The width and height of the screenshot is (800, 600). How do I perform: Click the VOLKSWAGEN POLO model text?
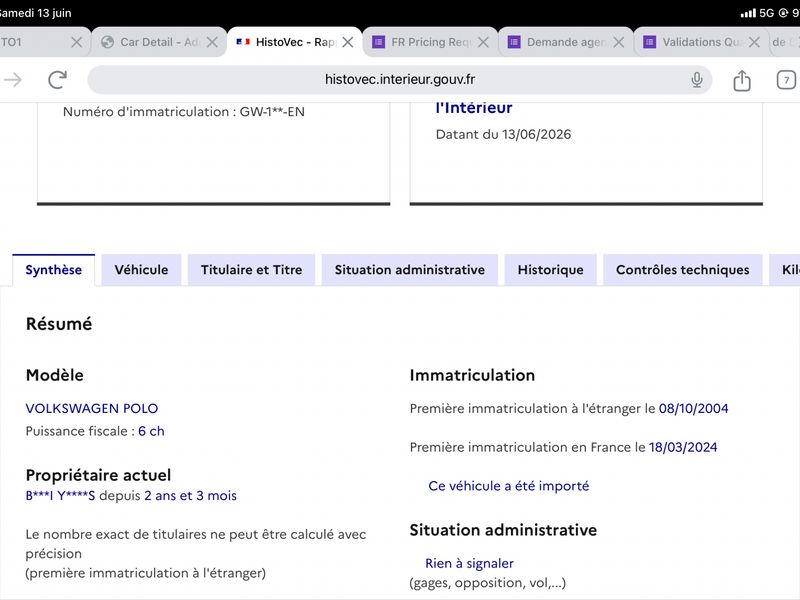[92, 408]
